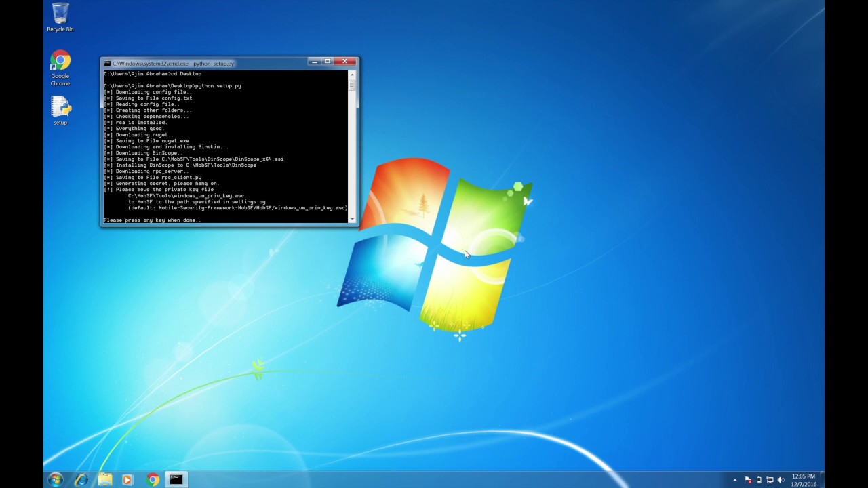This screenshot has width=868, height=488.
Task: Open Windows Explorer folder icon in taskbar
Action: (105, 479)
